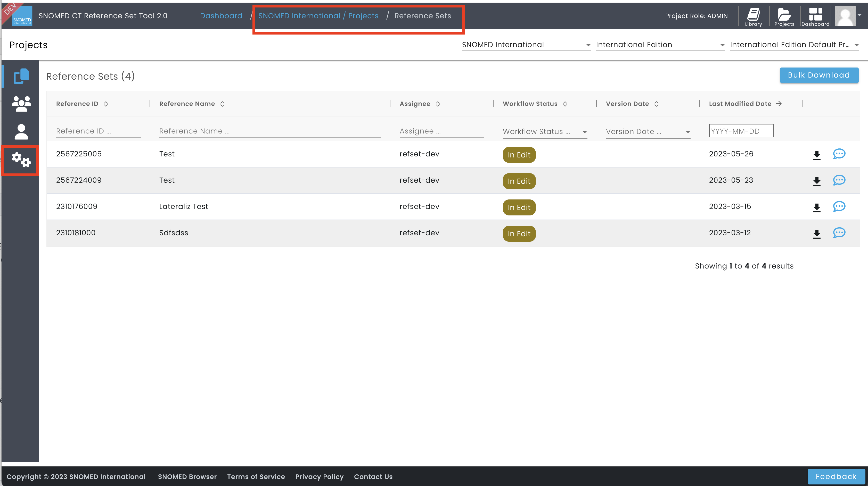This screenshot has height=486, width=868.
Task: Click Project Role: ADMIN label
Action: [697, 16]
